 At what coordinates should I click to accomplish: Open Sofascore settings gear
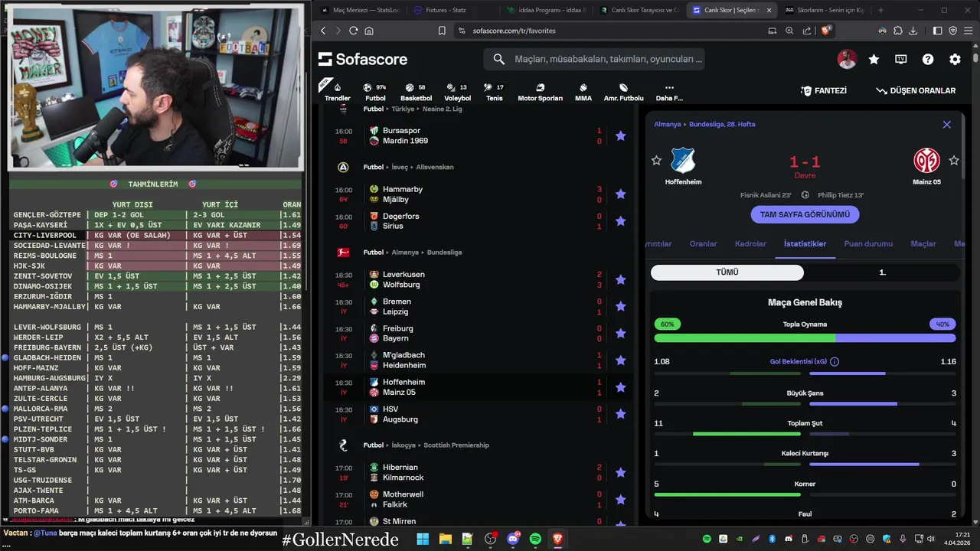pyautogui.click(x=955, y=59)
